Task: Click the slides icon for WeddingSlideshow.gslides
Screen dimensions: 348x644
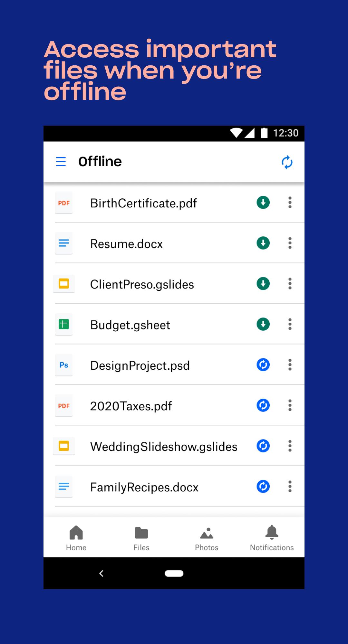Action: tap(64, 446)
